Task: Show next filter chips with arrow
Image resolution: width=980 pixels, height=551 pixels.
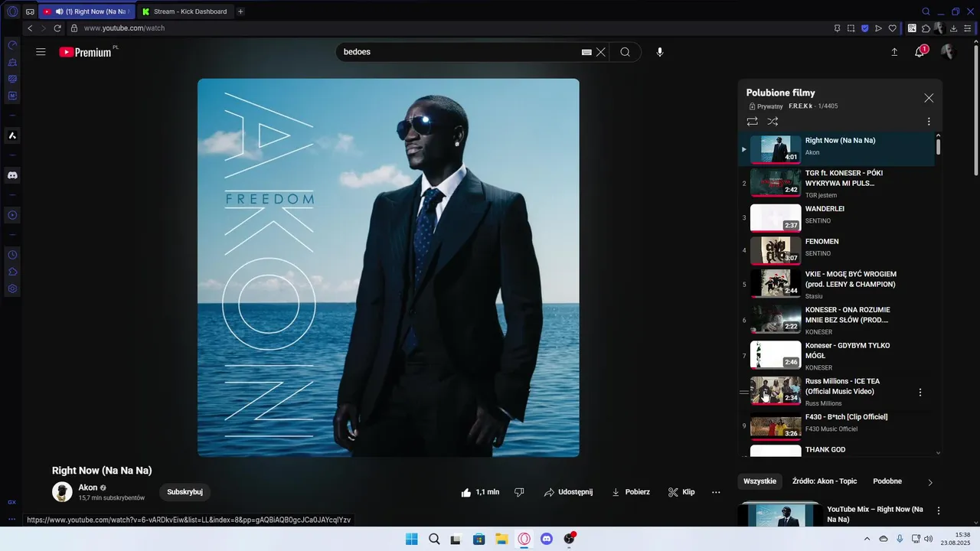Action: click(930, 482)
